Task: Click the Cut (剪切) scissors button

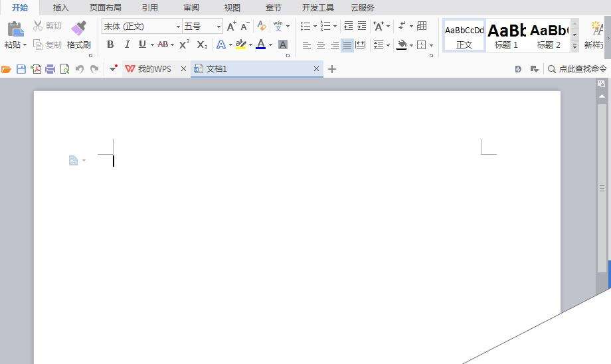Action: click(x=48, y=26)
